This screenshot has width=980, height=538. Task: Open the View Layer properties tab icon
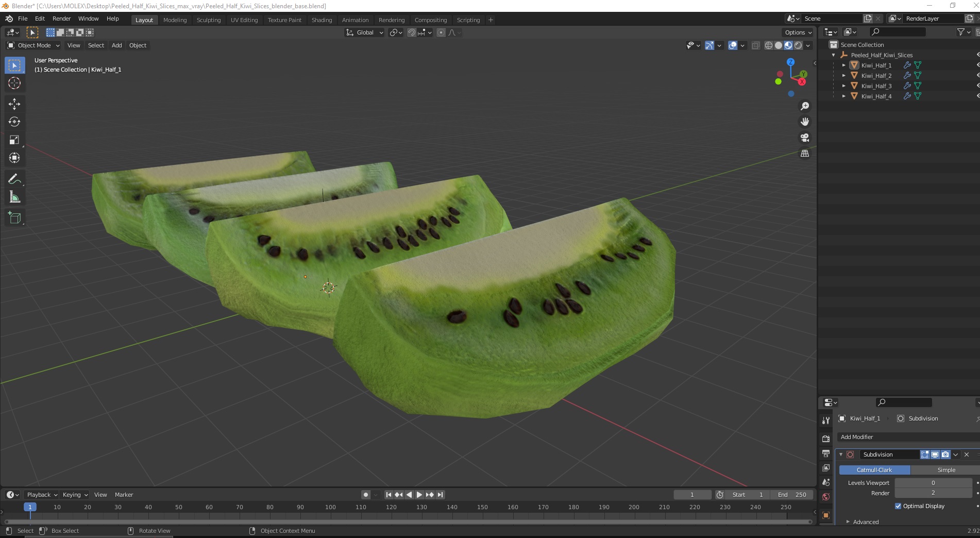coord(826,468)
